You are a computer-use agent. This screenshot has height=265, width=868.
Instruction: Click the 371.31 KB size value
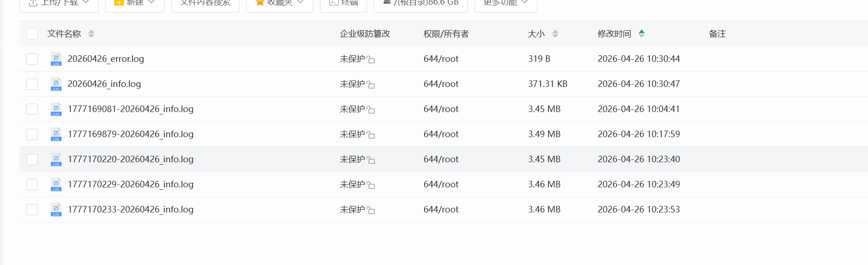click(548, 84)
